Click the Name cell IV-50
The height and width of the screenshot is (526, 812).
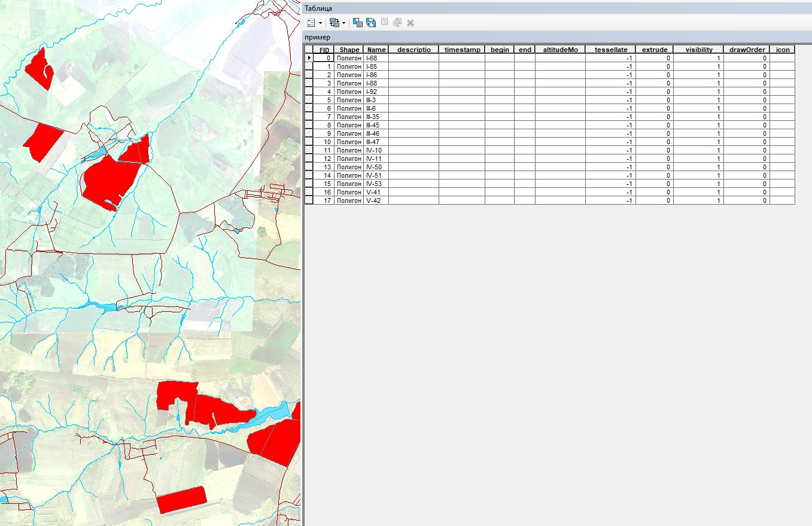[376, 167]
